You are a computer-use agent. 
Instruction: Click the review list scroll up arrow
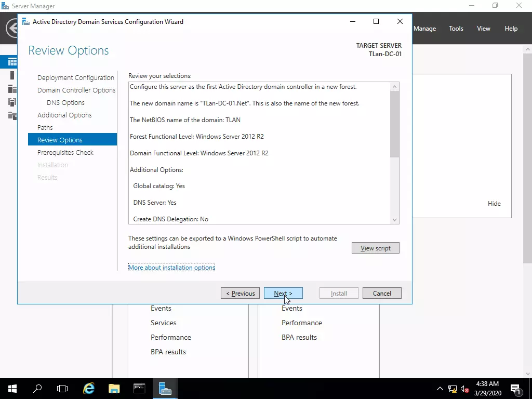coord(394,87)
